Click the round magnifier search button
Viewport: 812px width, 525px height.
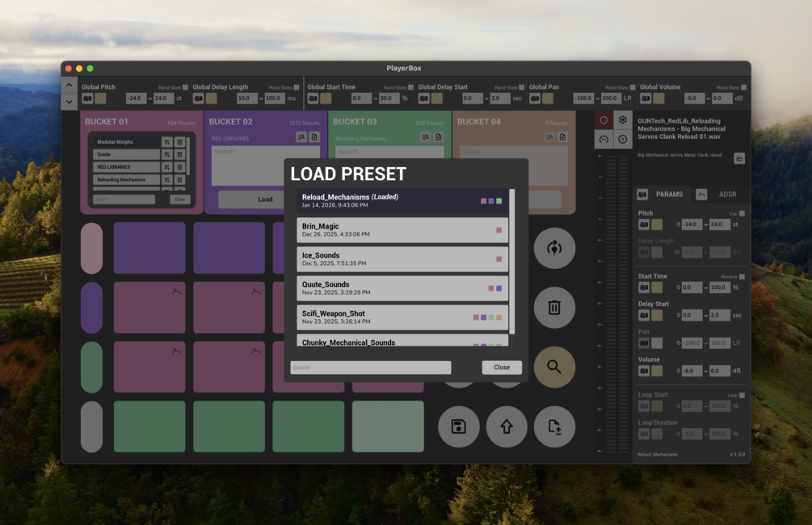click(x=554, y=367)
